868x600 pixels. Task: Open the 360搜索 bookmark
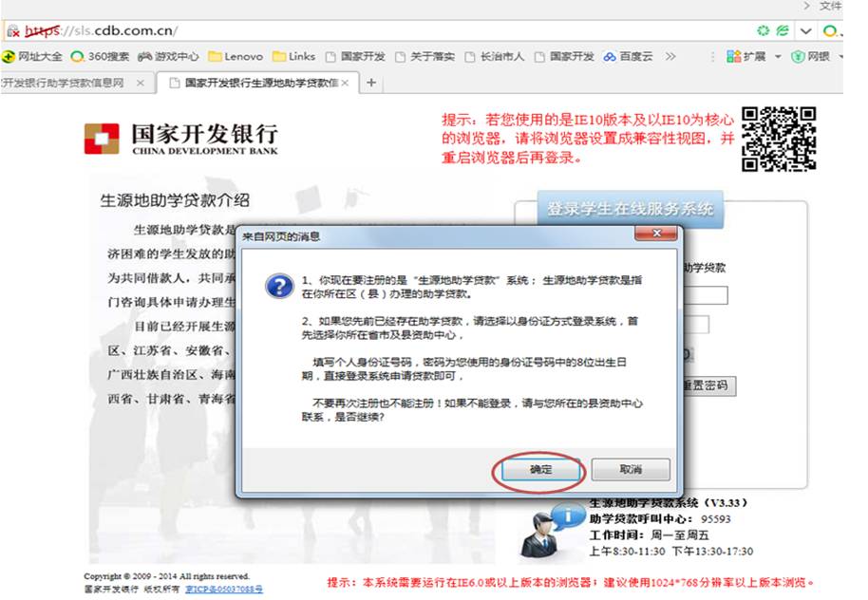101,56
